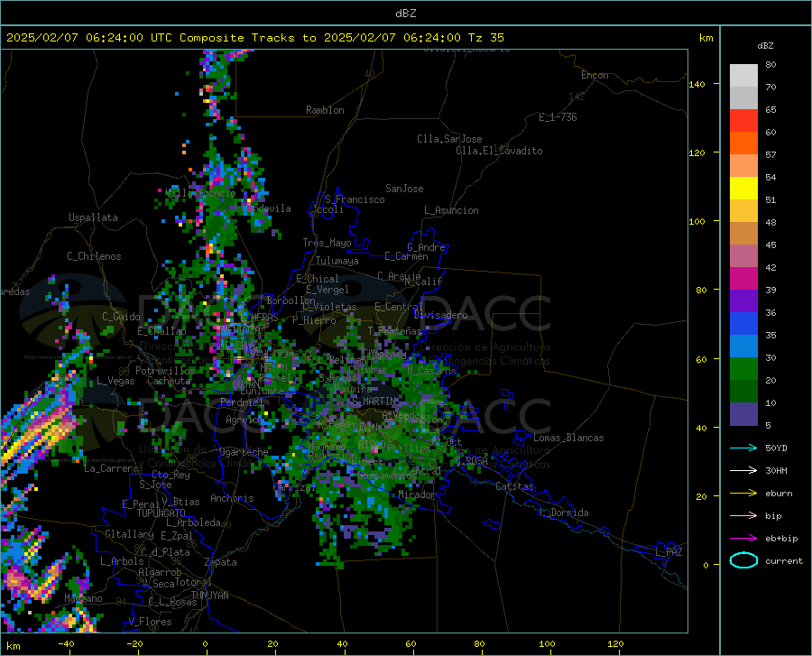Click the La_Carrera label

[x=111, y=468]
